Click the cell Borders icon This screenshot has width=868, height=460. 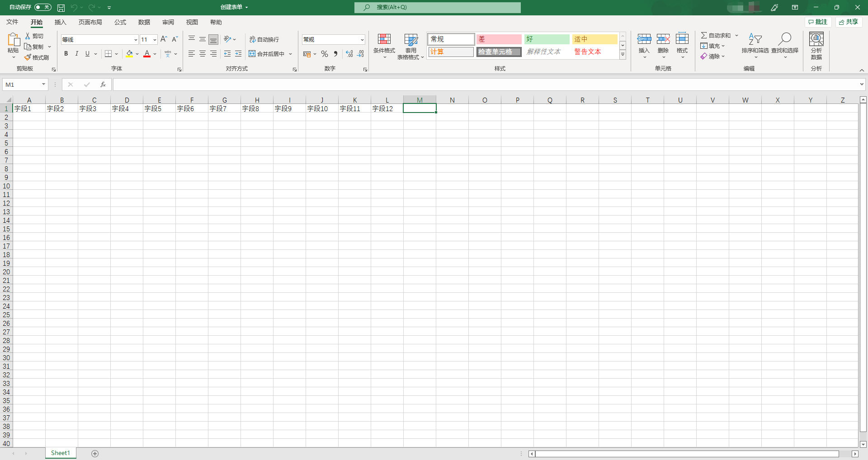pyautogui.click(x=108, y=54)
